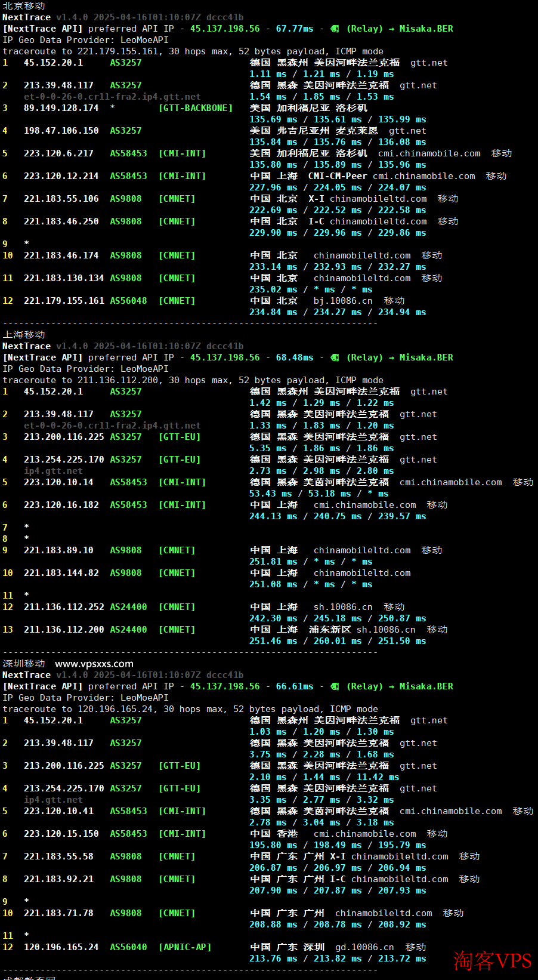This screenshot has height=980, width=538.
Task: Select the hop IP 89.149.128.174
Action: pyautogui.click(x=61, y=108)
